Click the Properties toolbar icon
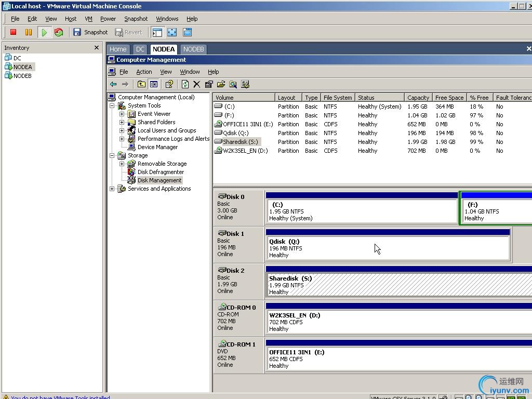The width and height of the screenshot is (532, 399). tap(209, 84)
